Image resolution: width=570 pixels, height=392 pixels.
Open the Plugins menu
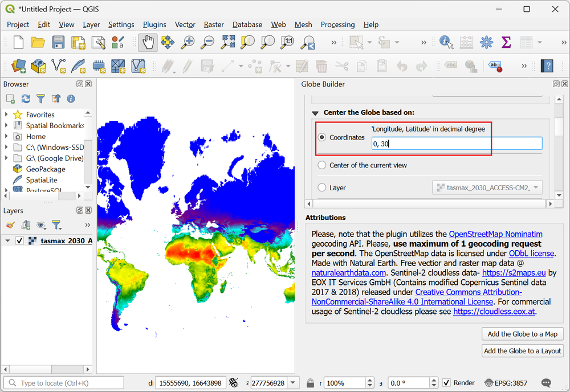154,24
